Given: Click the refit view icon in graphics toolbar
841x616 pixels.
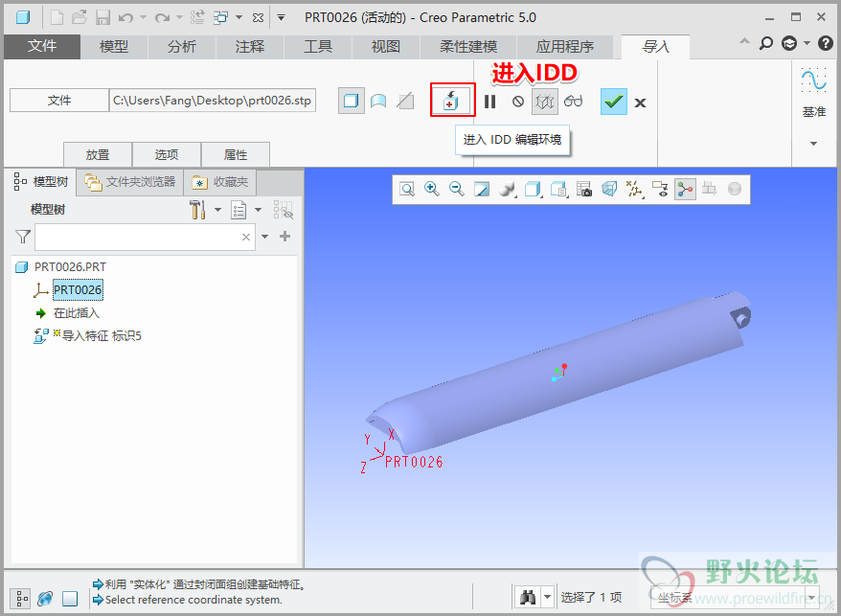Looking at the screenshot, I should [x=407, y=189].
